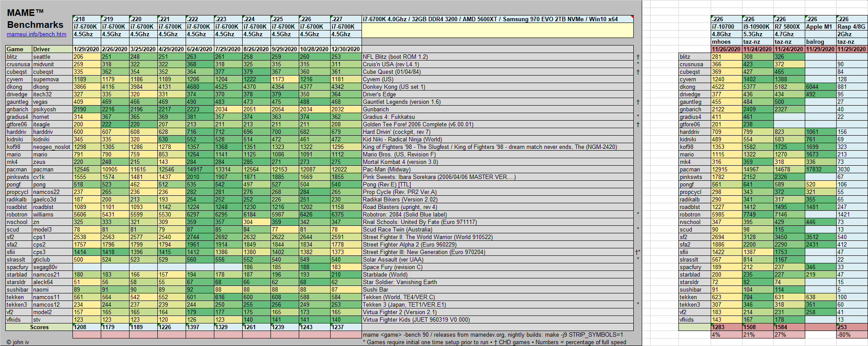Select the robotron value 6426 under .226
Viewport: 868px width, 346px height.
point(315,214)
